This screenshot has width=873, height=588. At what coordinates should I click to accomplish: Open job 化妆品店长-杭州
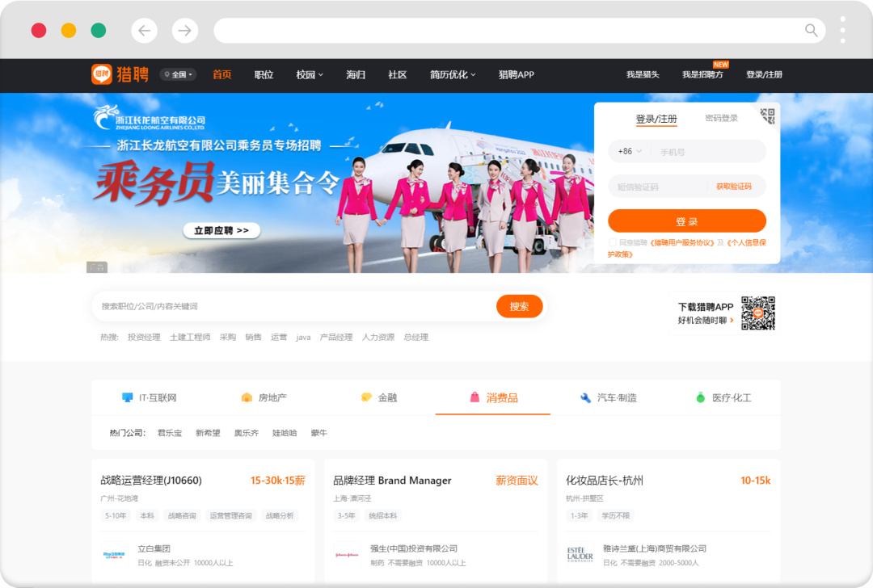coord(605,480)
